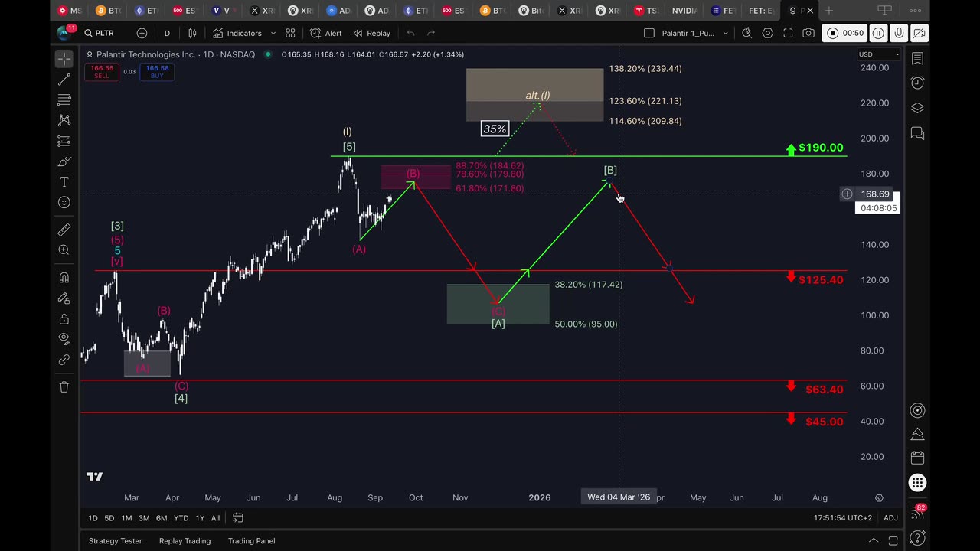
Task: Undo the last chart action
Action: [410, 33]
